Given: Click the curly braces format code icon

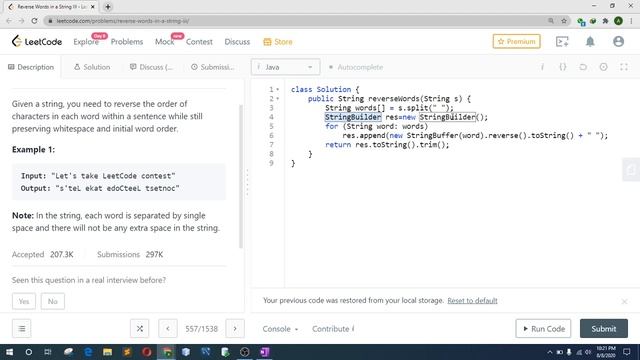Looking at the screenshot, I should click(x=562, y=67).
